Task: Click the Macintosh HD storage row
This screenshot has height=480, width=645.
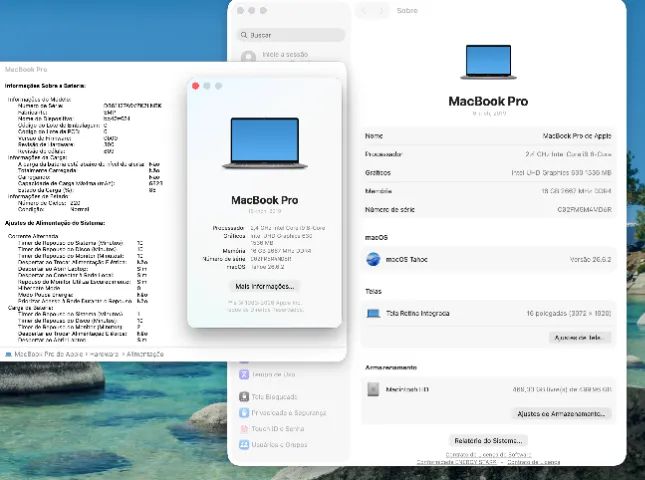Action: click(x=488, y=390)
